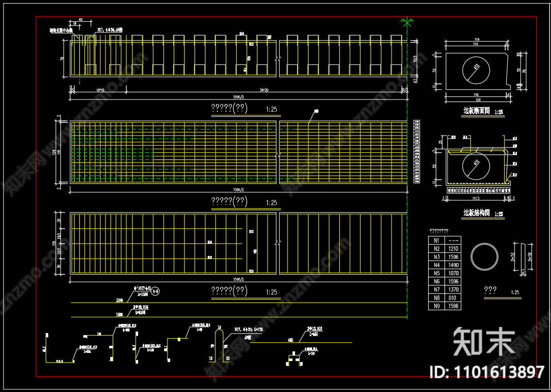
Task: Select the 1210 value in rebar table
Action: pyautogui.click(x=453, y=249)
